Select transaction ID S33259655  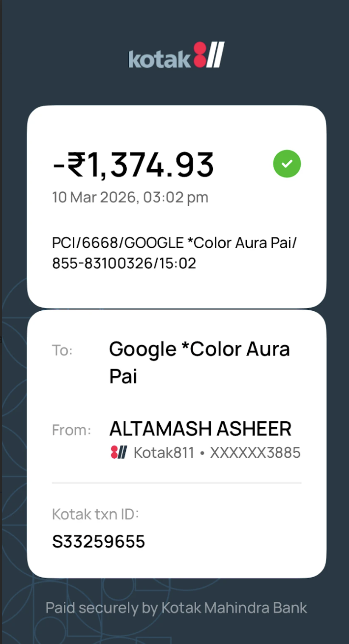tap(98, 542)
